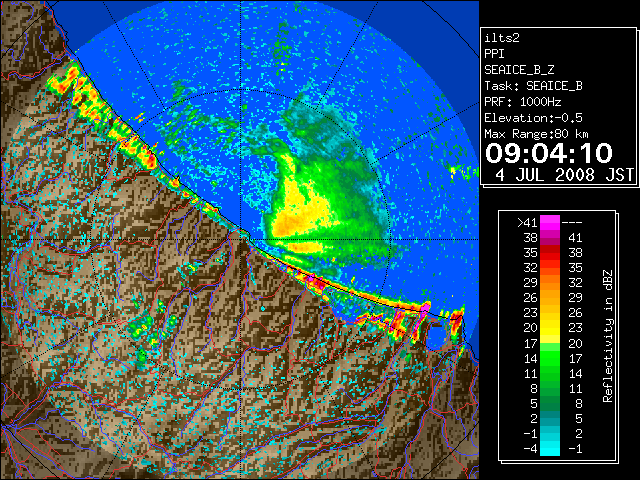Click the green echo cluster over inland terrain
This screenshot has width=640, height=480.
click(x=151, y=331)
